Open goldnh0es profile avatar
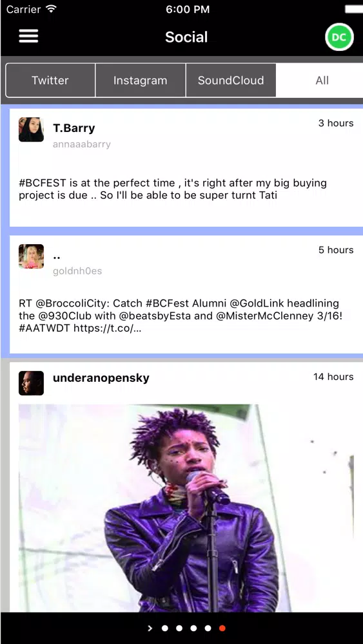The image size is (363, 644). click(x=31, y=256)
